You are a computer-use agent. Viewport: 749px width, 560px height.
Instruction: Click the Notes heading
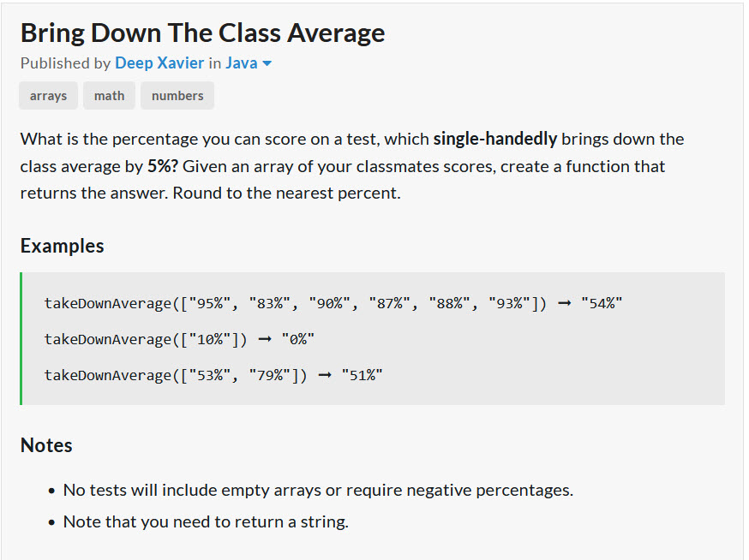coord(46,445)
